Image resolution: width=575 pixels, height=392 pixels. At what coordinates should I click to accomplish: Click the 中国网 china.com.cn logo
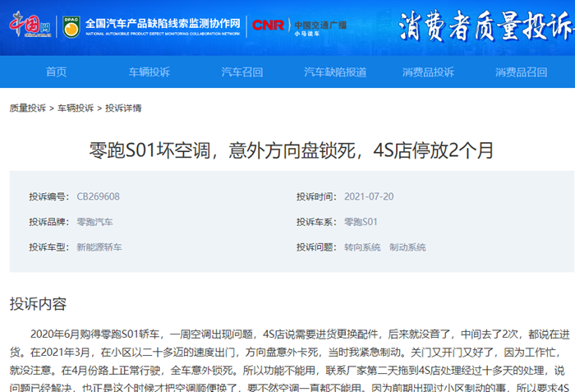pyautogui.click(x=30, y=25)
